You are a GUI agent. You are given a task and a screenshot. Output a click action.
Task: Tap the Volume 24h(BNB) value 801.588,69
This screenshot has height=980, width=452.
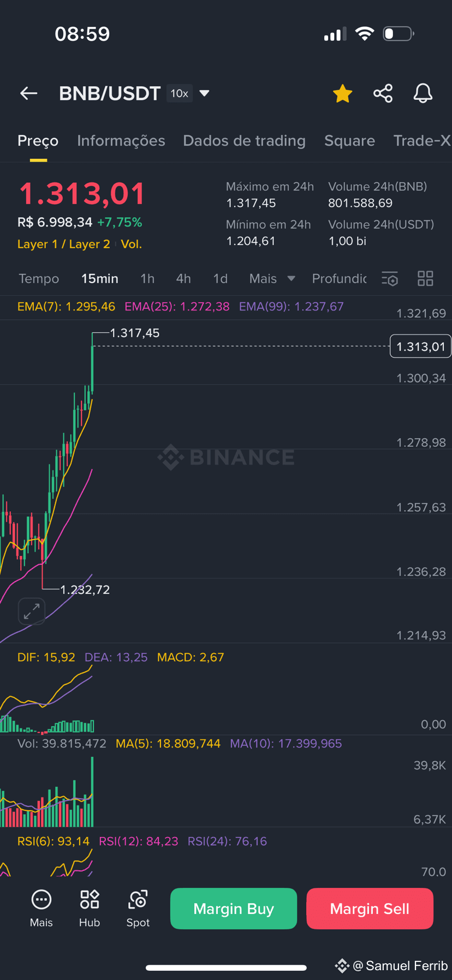[x=360, y=204]
